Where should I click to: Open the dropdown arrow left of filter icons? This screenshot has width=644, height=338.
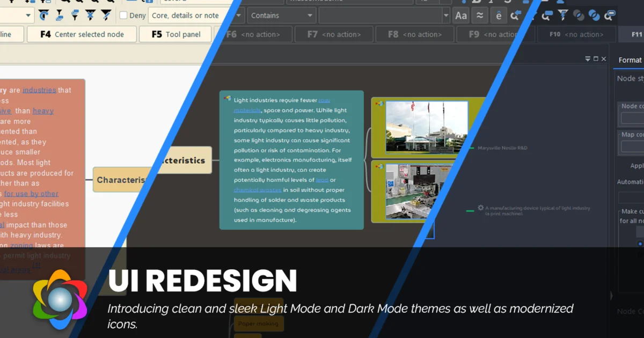tap(28, 16)
